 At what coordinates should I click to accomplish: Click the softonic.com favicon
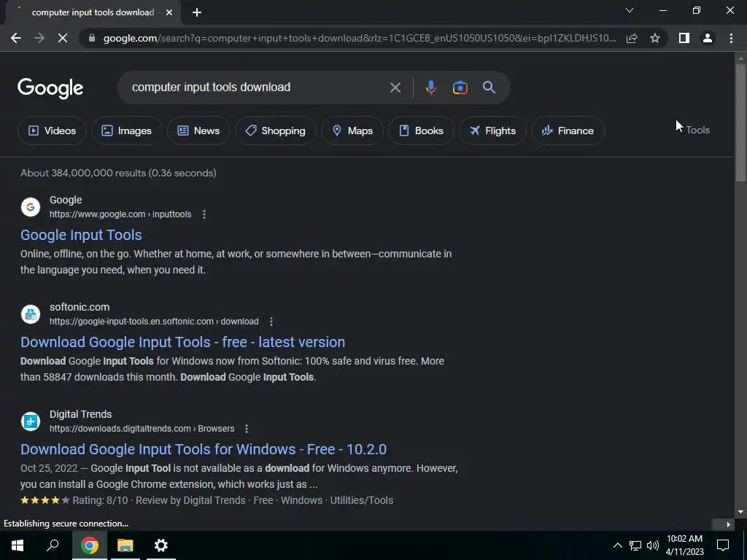tap(31, 314)
